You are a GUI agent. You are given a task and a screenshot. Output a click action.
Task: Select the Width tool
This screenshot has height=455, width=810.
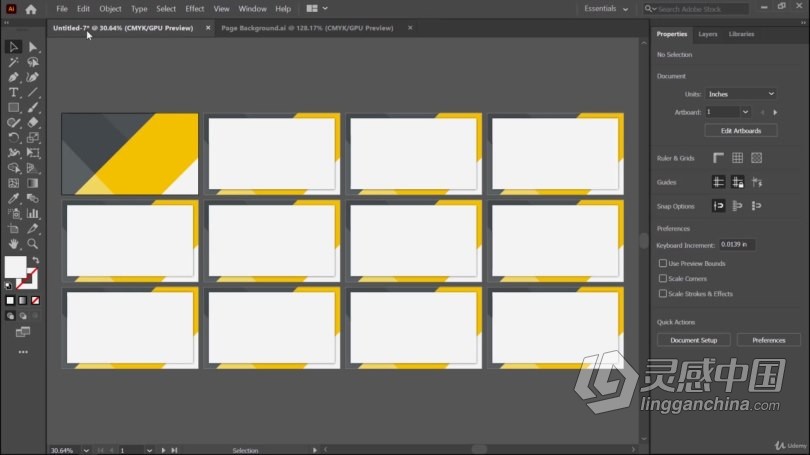[13, 153]
